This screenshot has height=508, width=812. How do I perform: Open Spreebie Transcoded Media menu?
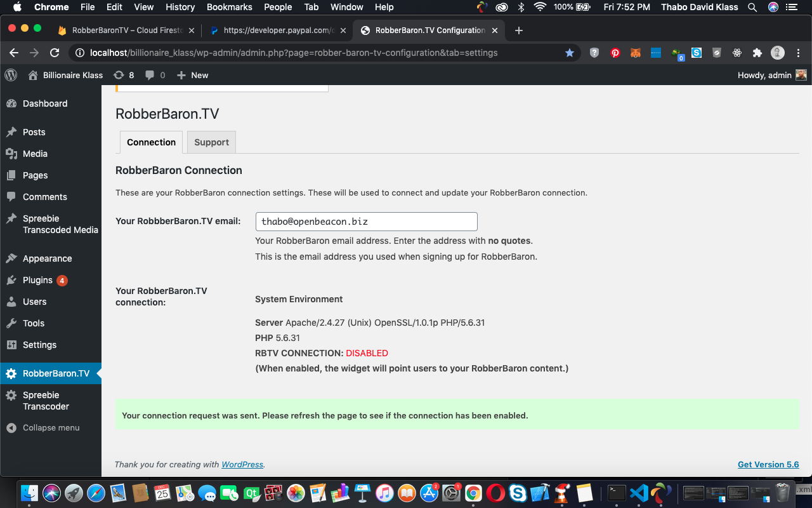coord(51,224)
